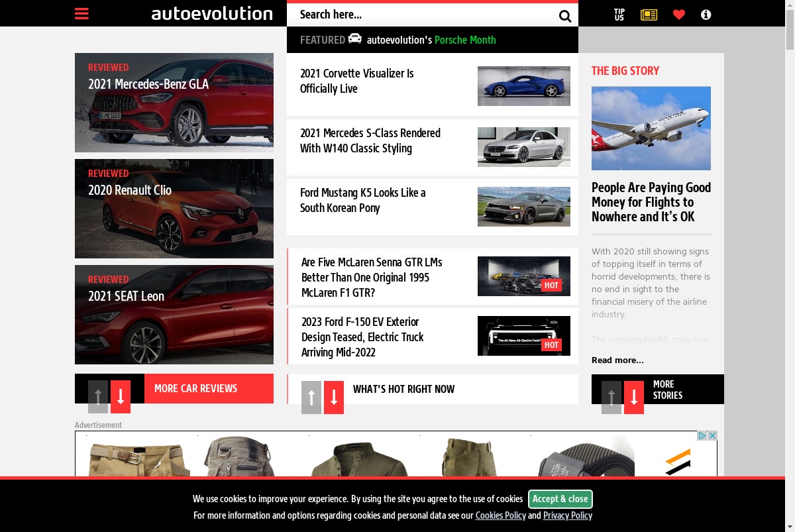
Task: Click the What's Hot up arrow
Action: point(311,397)
